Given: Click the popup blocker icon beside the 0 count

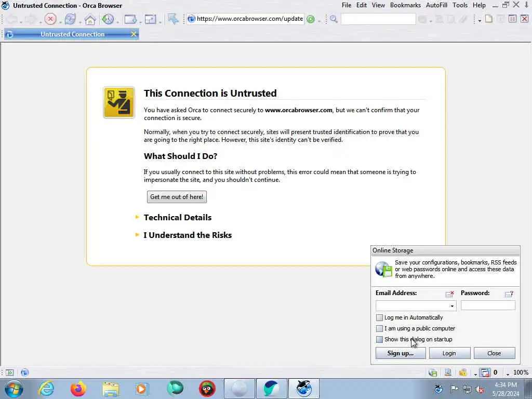Looking at the screenshot, I should pos(485,373).
